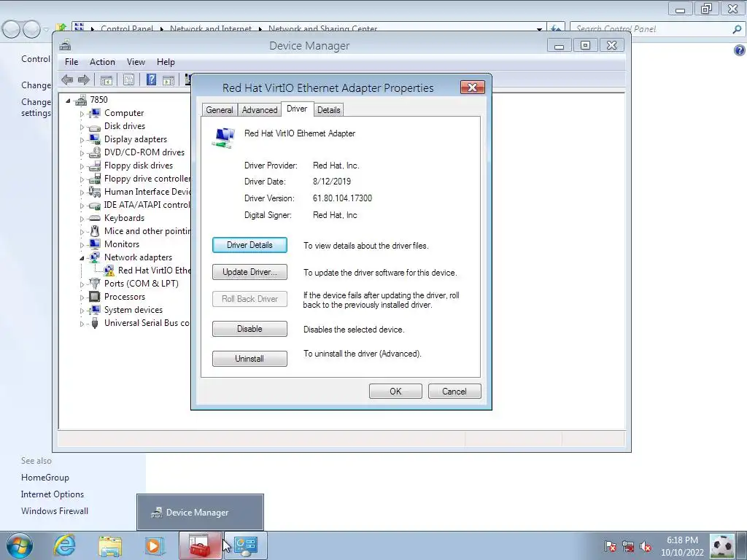
Task: Click the blue Help question mark toolbar icon
Action: click(x=151, y=79)
